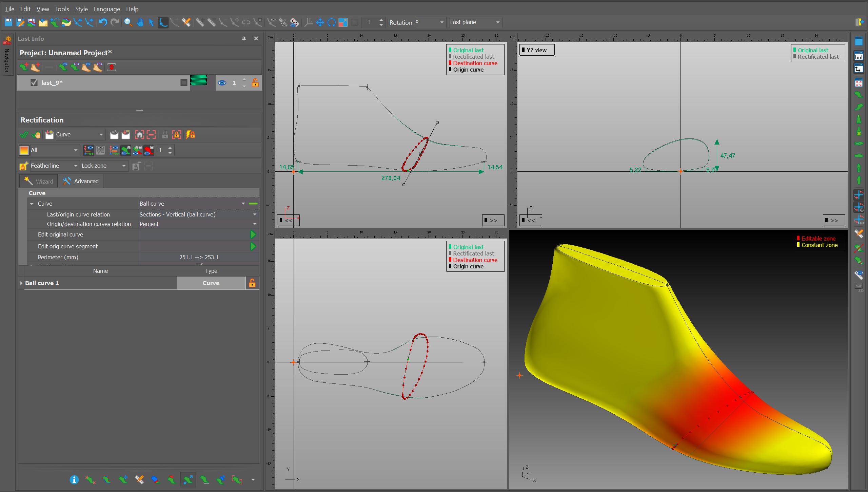Select the hand pan tool
Screen dimensions: 868x492
[140, 22]
